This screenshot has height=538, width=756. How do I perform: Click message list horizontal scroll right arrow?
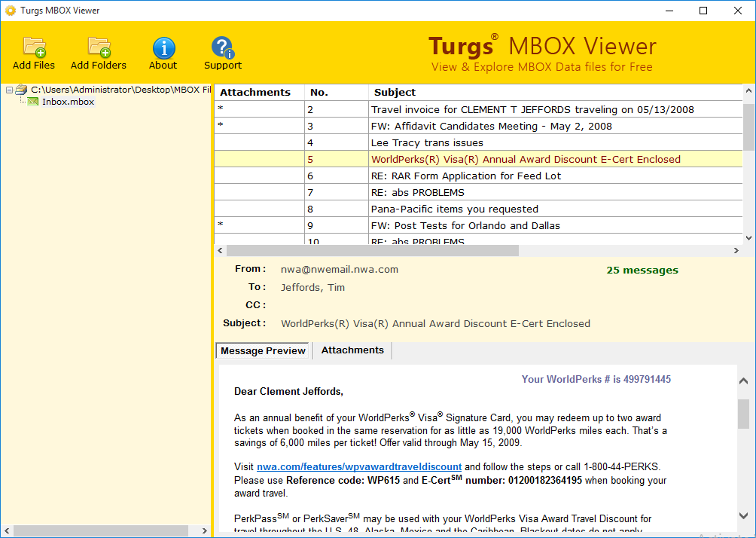736,250
